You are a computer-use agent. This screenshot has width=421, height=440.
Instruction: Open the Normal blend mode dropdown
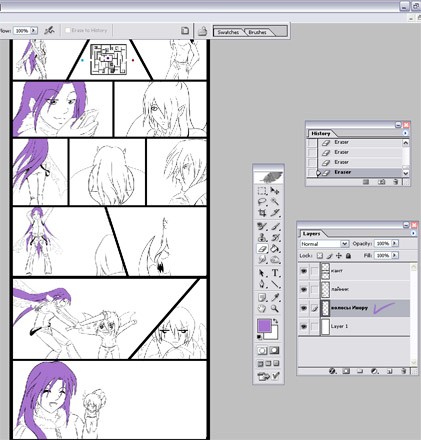coord(324,244)
